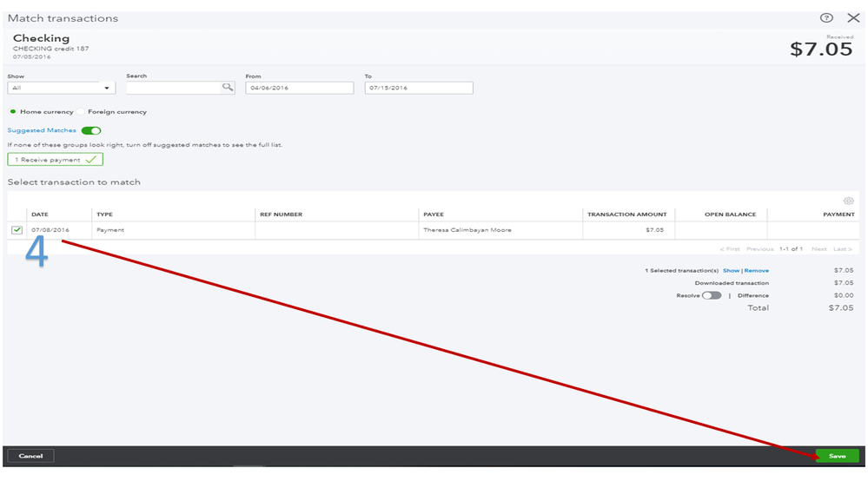
Task: Go to First page link
Action: 730,249
